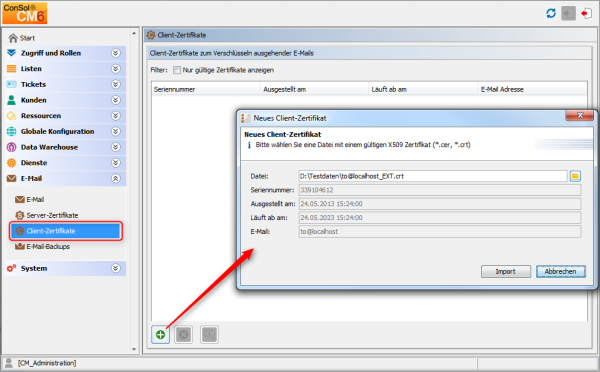This screenshot has height=372, width=600.
Task: Expand the Kunden section chevron
Action: 116,100
